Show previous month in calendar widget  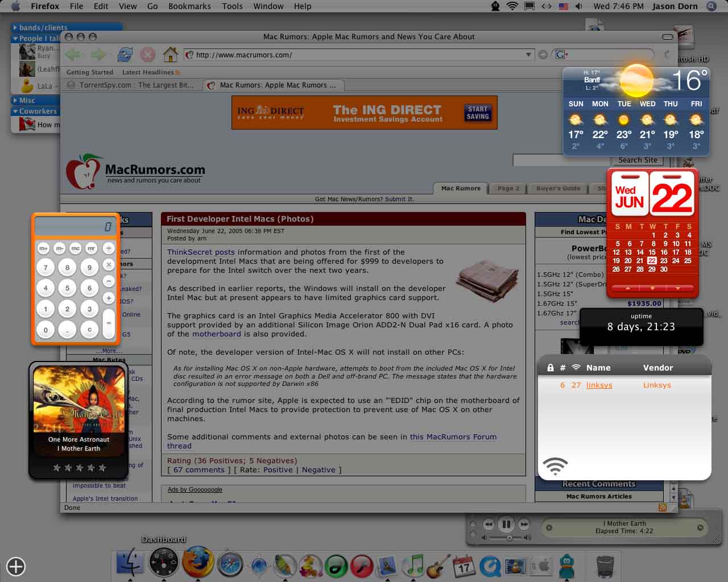coord(628,288)
